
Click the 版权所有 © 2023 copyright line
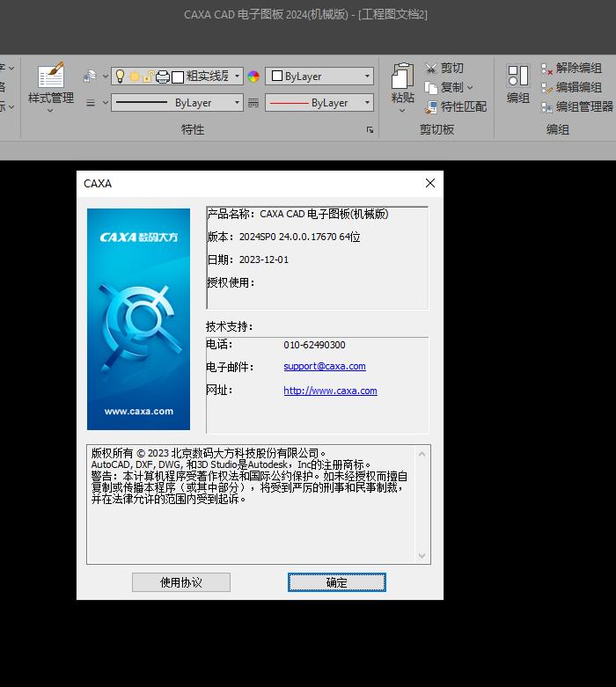(x=209, y=453)
